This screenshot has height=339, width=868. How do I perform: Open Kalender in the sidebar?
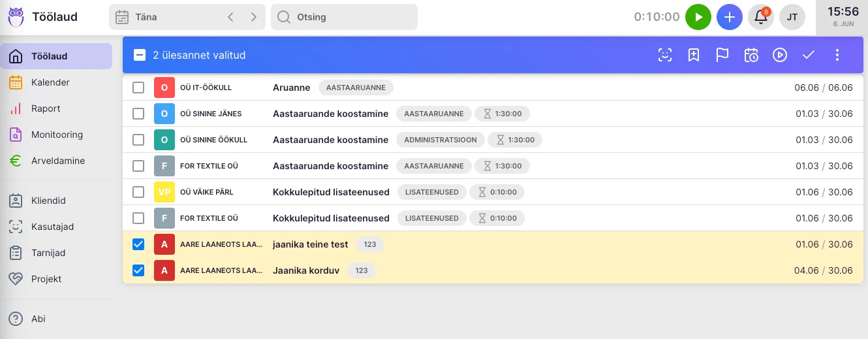coord(50,82)
